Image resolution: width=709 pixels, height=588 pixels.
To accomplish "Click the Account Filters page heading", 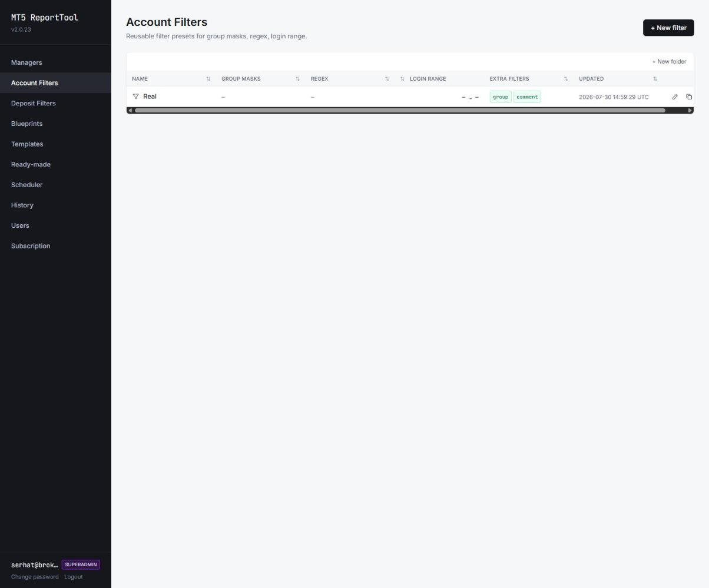I will coord(167,22).
